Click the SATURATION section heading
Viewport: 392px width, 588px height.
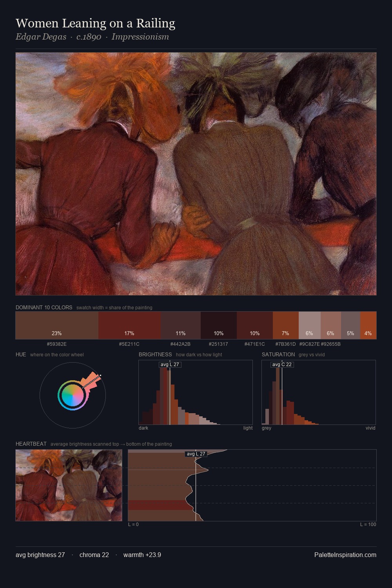pyautogui.click(x=278, y=354)
